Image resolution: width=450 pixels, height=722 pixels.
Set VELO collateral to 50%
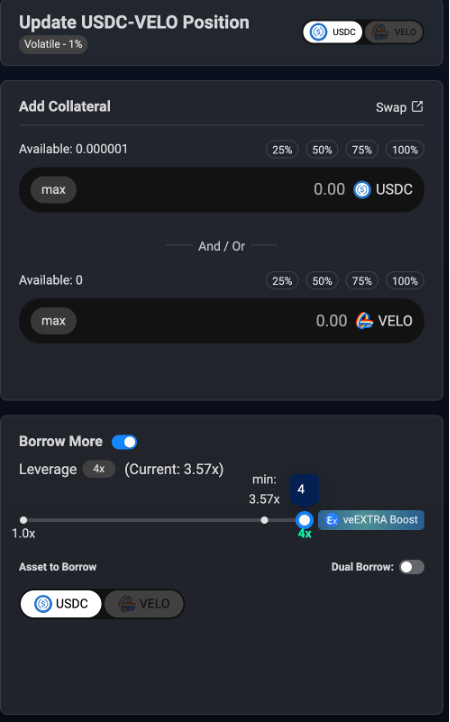coord(322,281)
